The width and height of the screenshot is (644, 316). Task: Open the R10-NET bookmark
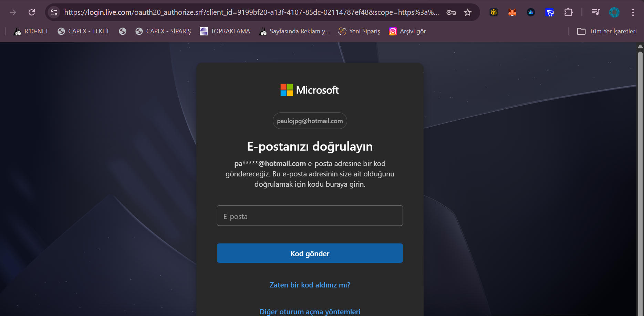click(x=31, y=31)
